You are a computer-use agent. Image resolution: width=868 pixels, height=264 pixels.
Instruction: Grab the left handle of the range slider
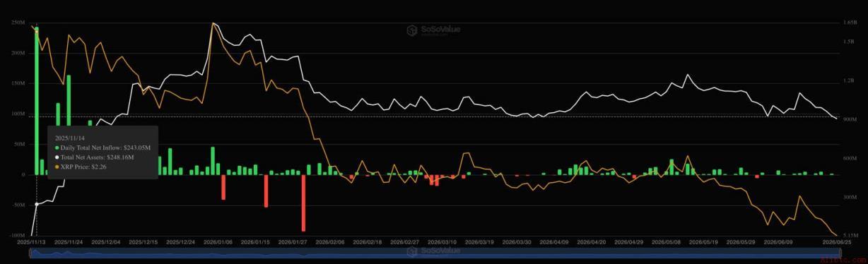click(30, 253)
